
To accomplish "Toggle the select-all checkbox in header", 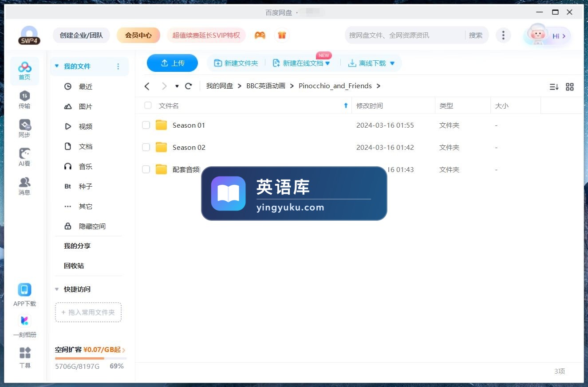I will [x=148, y=106].
